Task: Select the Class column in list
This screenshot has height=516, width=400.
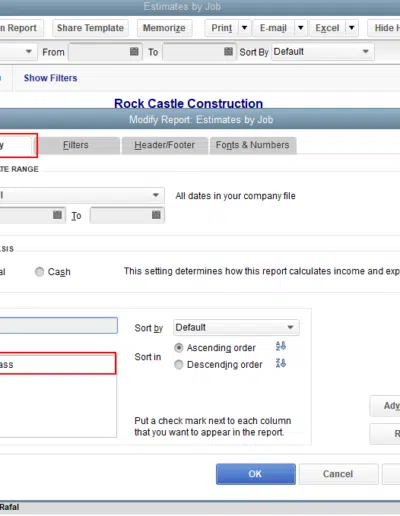Action: (x=57, y=364)
